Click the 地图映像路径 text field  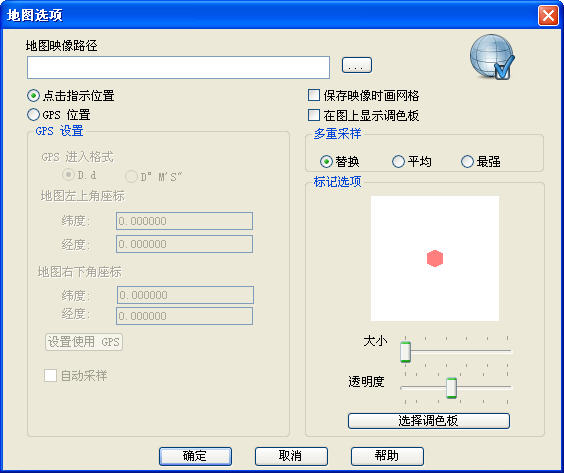click(178, 67)
